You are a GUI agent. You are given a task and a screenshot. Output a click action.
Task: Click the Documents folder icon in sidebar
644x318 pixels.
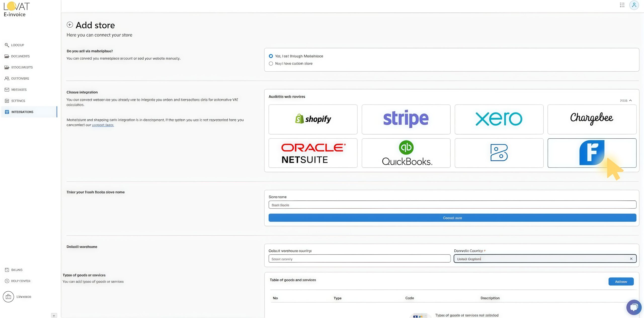click(7, 56)
